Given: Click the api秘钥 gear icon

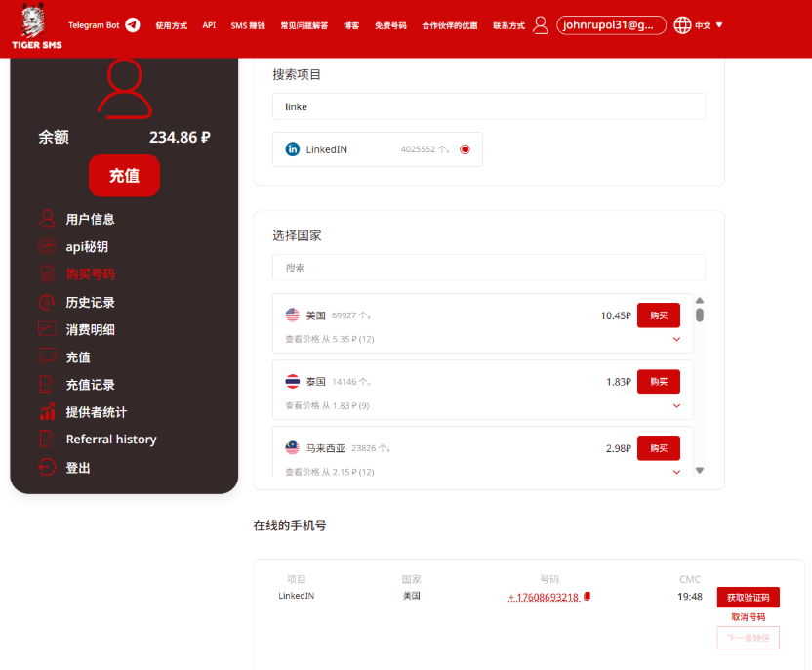Looking at the screenshot, I should tap(47, 246).
